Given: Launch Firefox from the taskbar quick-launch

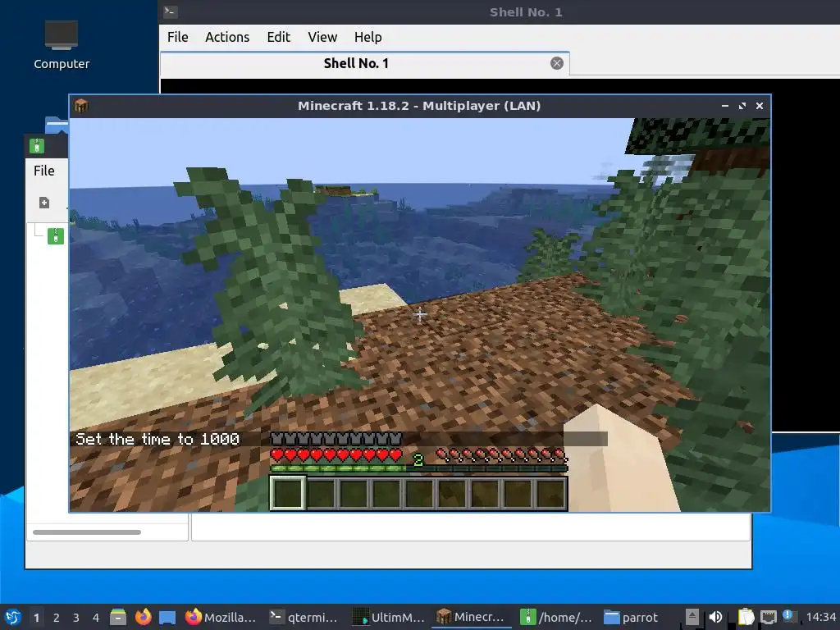Looking at the screenshot, I should coord(143,617).
